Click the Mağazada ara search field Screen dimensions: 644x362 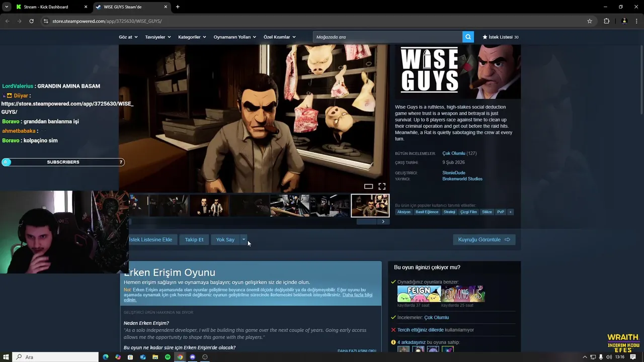(x=387, y=37)
